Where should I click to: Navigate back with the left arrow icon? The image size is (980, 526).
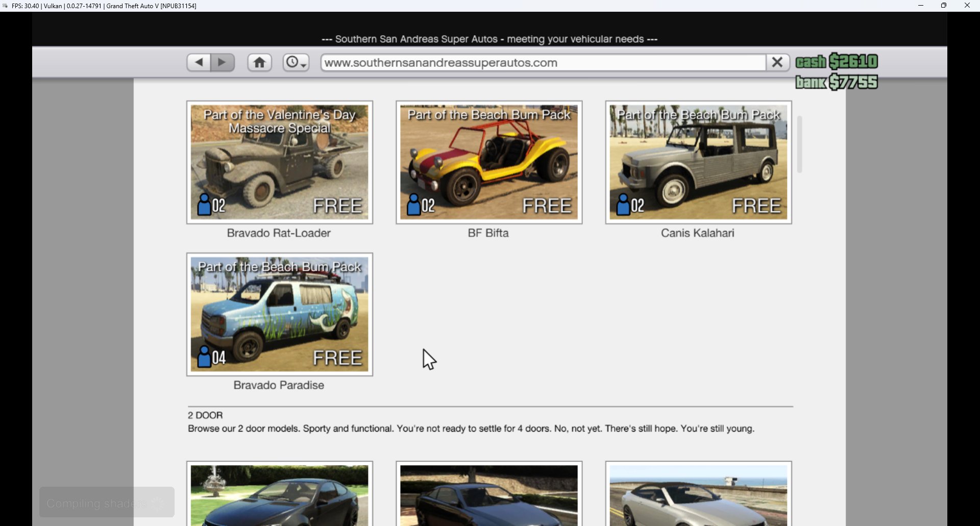tap(199, 62)
